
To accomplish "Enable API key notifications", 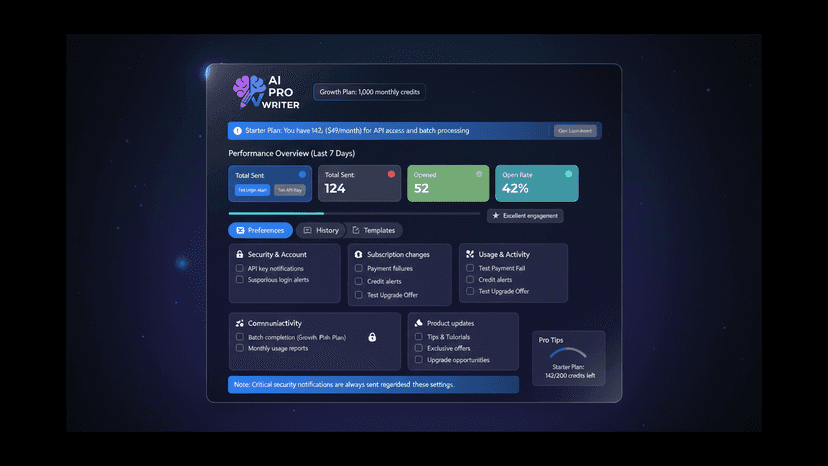I will click(x=240, y=268).
